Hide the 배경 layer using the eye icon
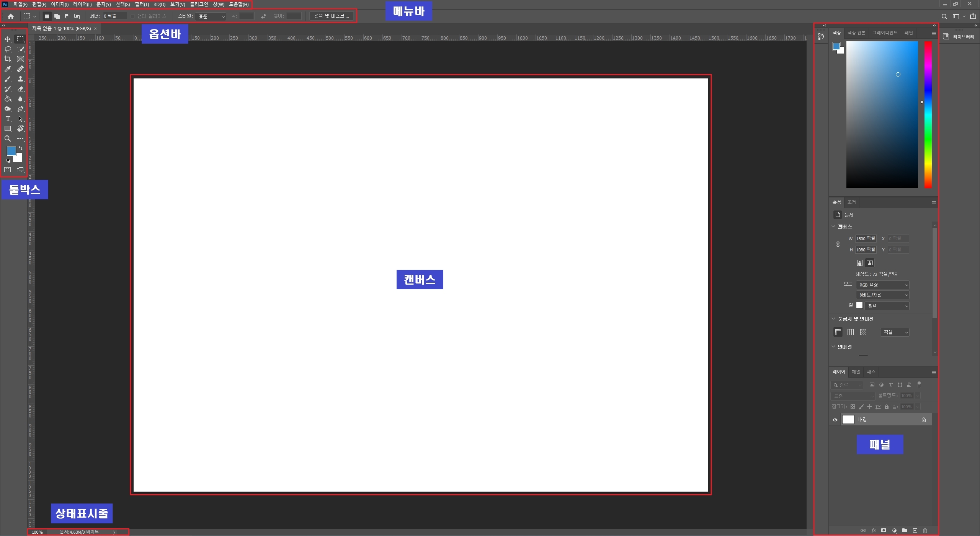This screenshot has width=980, height=536. (835, 420)
